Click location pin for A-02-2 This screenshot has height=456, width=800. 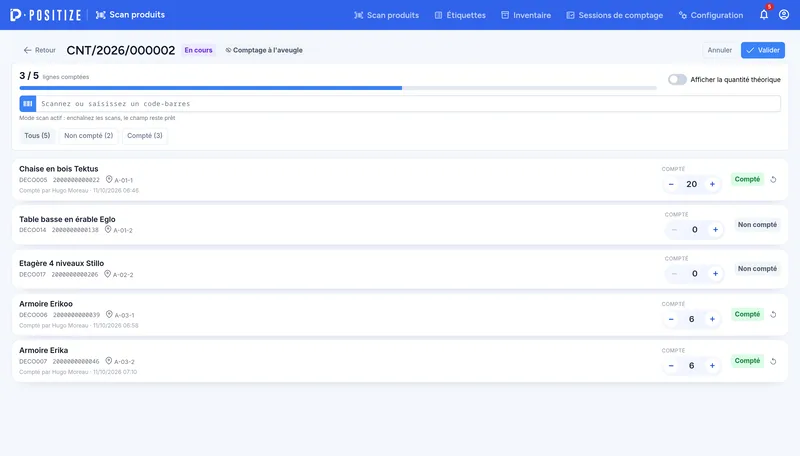[x=107, y=274]
